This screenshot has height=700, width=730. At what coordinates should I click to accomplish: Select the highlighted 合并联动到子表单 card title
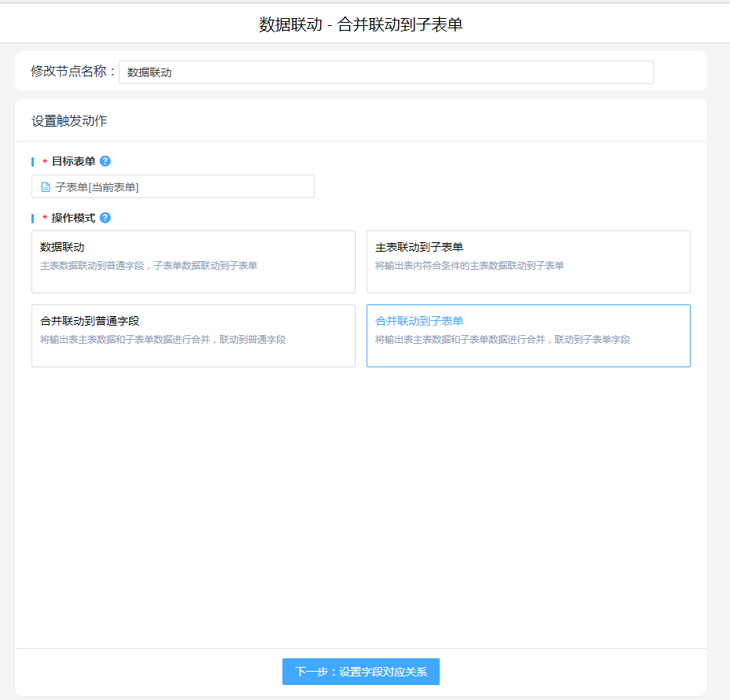pos(419,321)
